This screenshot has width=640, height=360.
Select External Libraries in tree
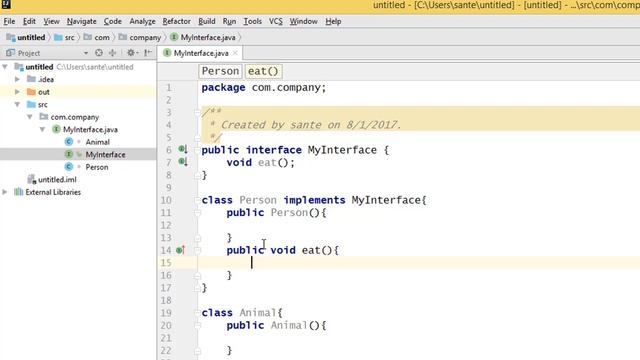coord(47,192)
